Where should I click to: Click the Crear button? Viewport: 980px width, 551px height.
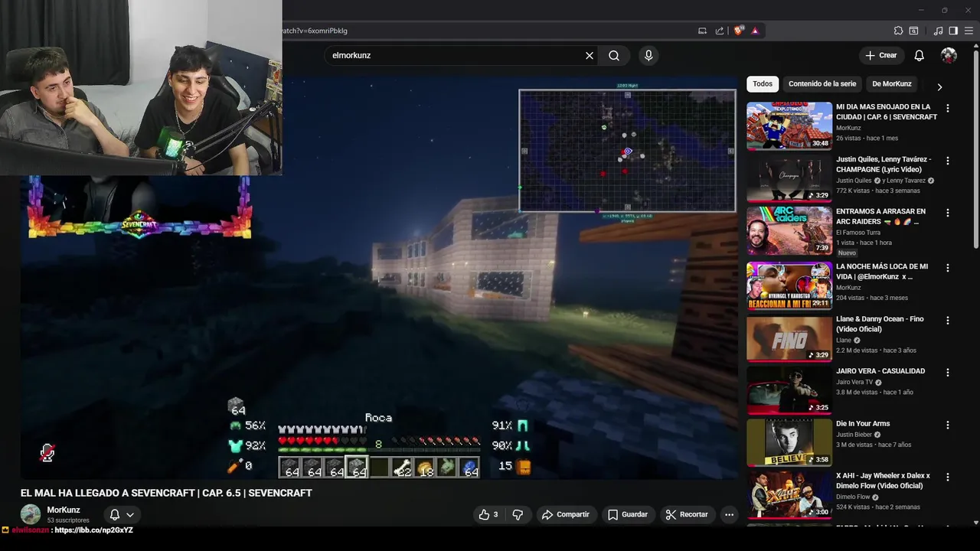(x=880, y=55)
